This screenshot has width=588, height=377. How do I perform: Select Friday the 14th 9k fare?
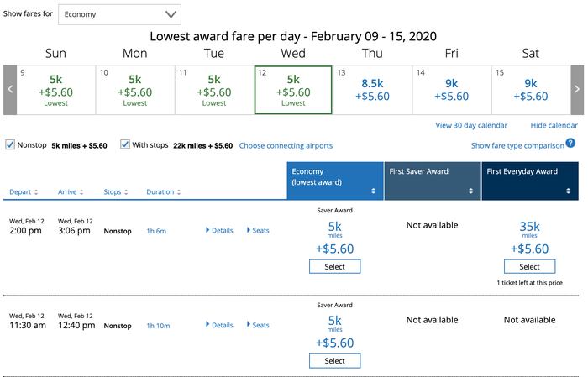coord(452,90)
